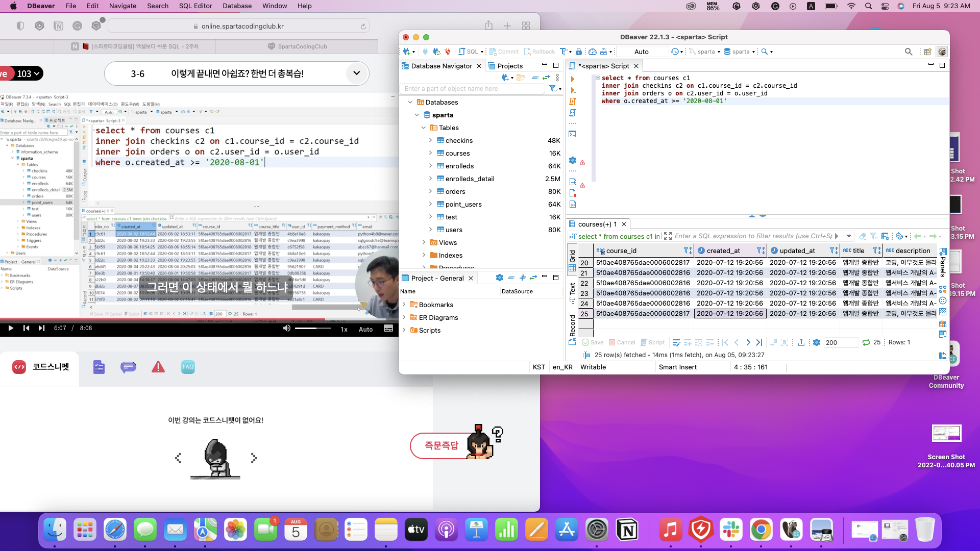The image size is (980, 551).
Task: Click the SQL expression filter field
Action: point(753,236)
